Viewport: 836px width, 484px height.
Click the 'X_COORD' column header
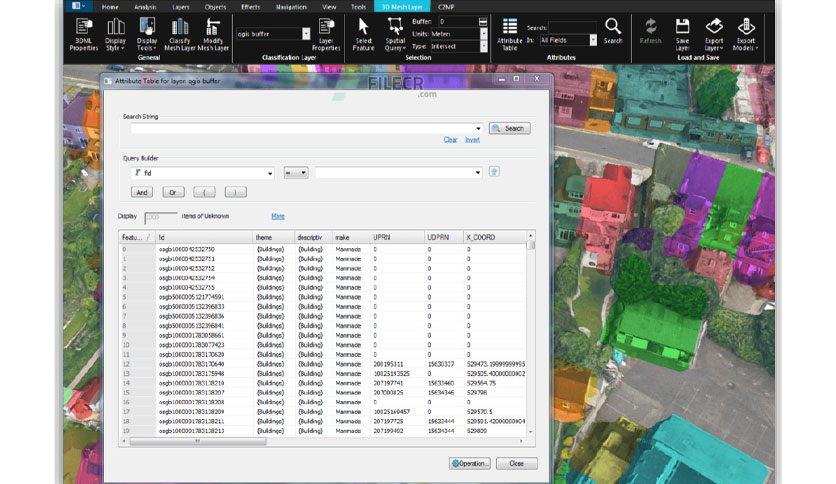tap(495, 237)
